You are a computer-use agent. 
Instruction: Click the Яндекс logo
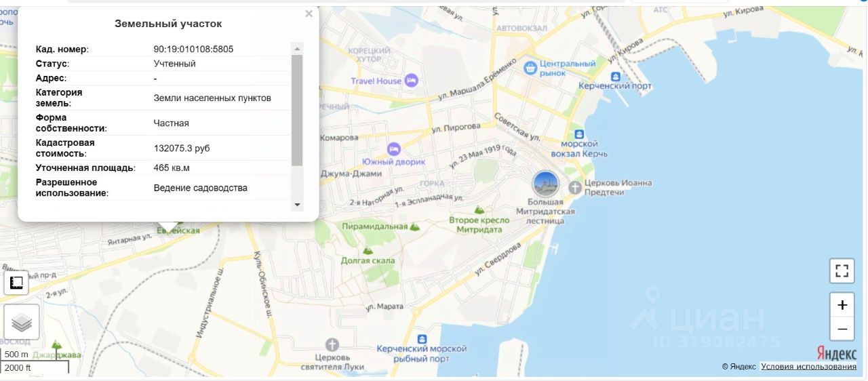(837, 353)
